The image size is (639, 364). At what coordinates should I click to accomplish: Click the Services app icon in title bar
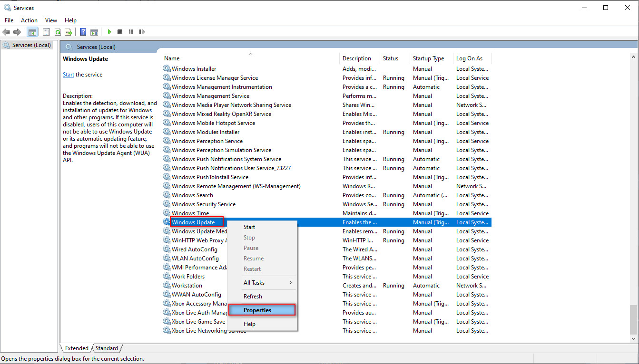(x=7, y=8)
